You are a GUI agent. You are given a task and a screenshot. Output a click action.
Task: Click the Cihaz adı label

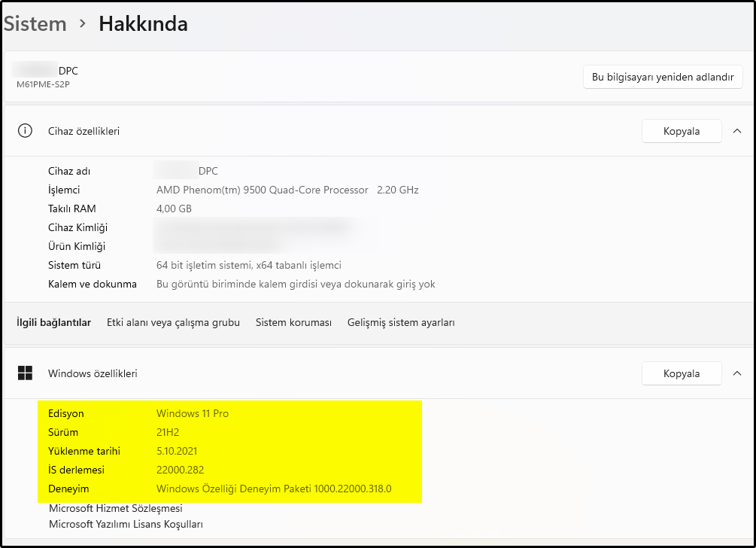coord(69,171)
